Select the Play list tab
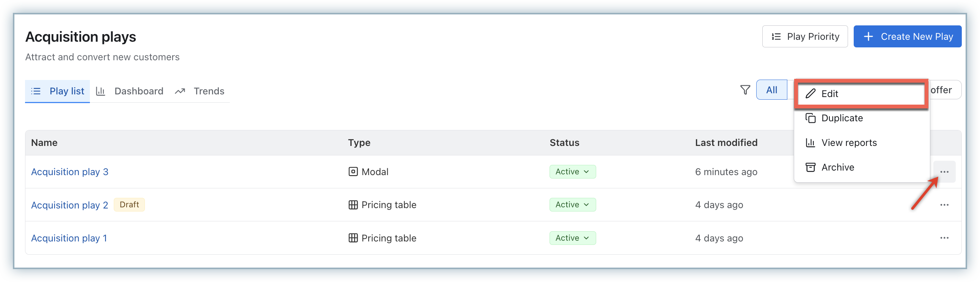Viewport: 980px width, 282px height. click(x=58, y=91)
